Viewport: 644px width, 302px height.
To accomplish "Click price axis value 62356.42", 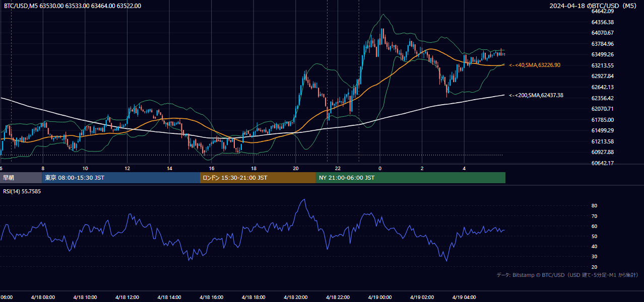I will point(602,98).
